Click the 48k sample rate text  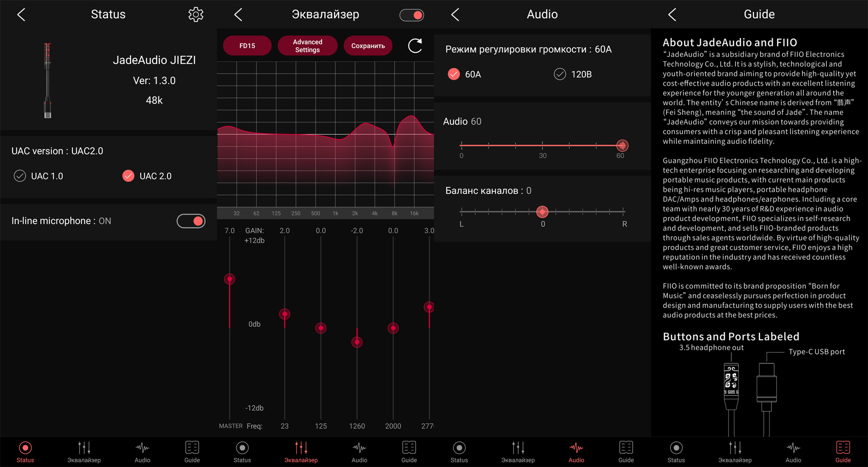tap(154, 100)
